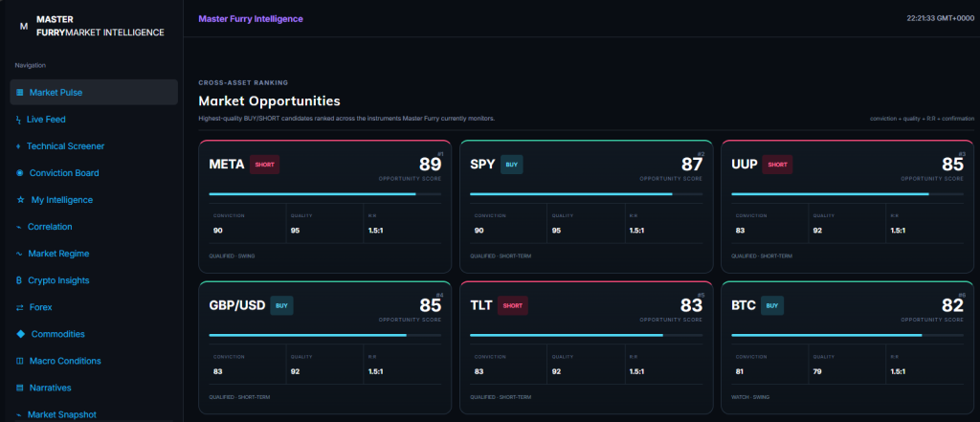Open Market Snapshot in sidebar
Screen dimensions: 980x422
click(94, 414)
